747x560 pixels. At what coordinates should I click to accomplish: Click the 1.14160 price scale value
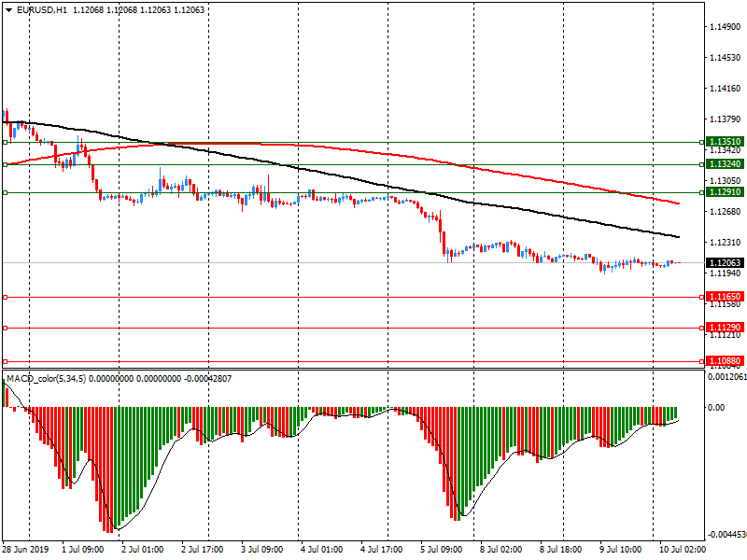(726, 88)
